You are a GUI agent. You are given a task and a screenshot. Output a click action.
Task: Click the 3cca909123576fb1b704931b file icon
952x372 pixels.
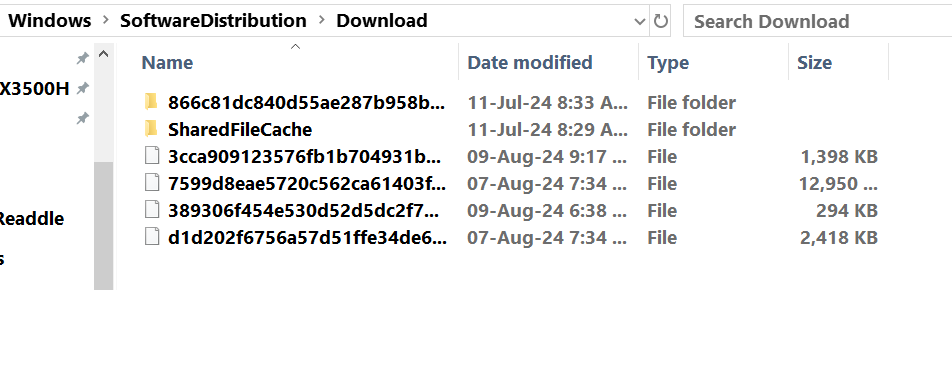[x=151, y=157]
